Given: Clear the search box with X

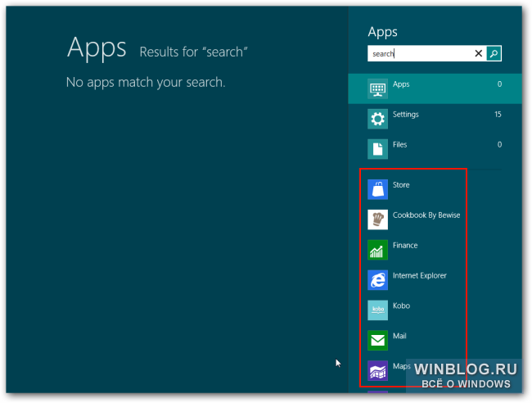Looking at the screenshot, I should coord(479,53).
